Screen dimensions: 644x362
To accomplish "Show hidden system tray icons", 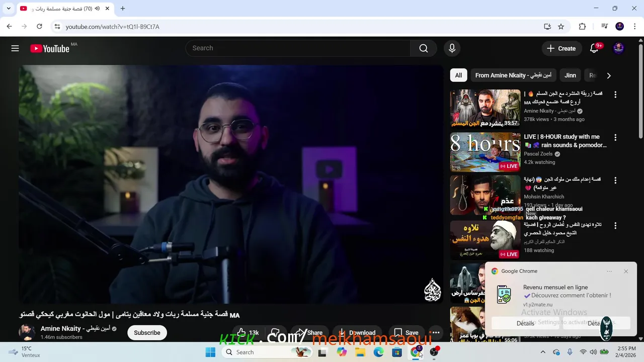I will [543, 352].
